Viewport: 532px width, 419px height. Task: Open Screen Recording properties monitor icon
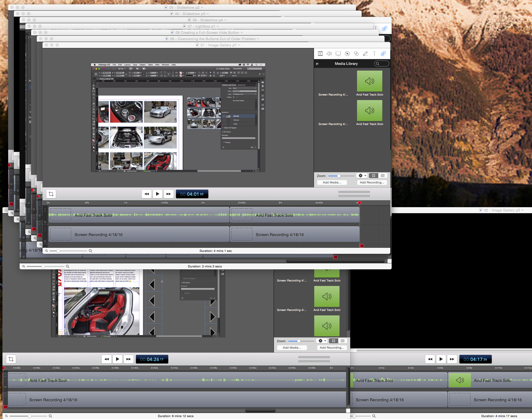338,54
